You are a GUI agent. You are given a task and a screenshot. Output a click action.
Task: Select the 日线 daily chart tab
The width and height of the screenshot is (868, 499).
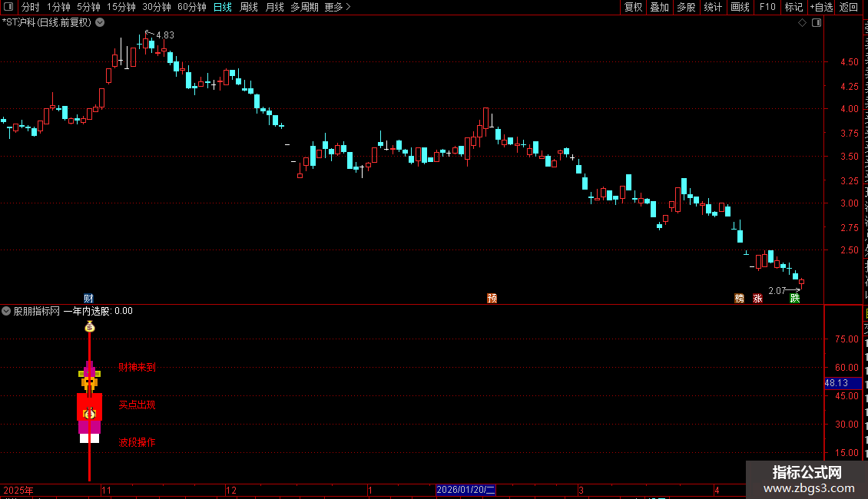pyautogui.click(x=223, y=7)
